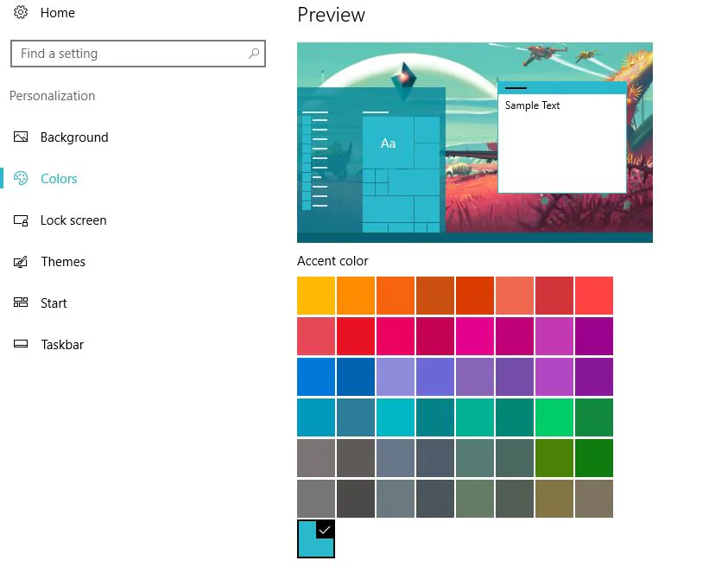This screenshot has width=728, height=567.
Task: Click the Sample Text preview window
Action: [x=562, y=137]
